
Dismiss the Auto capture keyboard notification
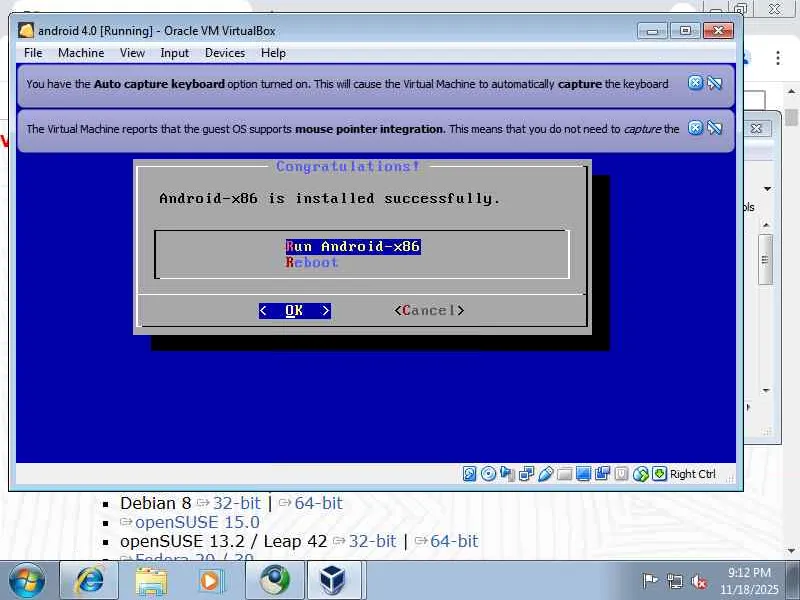(695, 83)
